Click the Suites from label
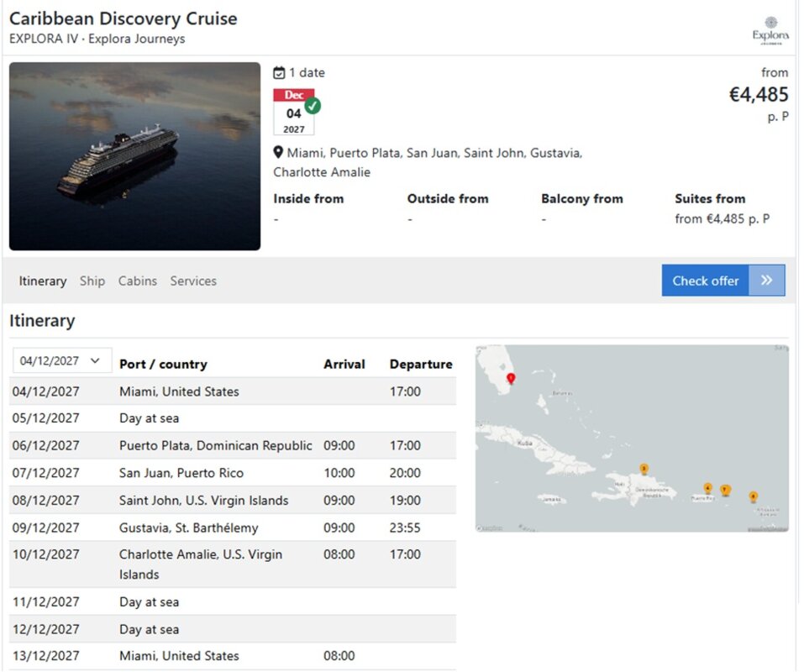 point(710,199)
